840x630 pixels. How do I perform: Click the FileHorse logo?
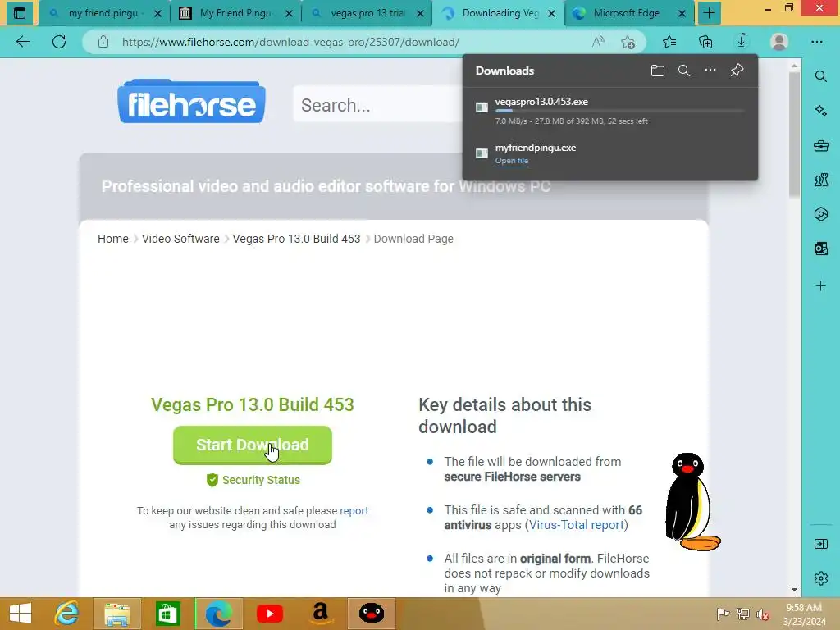point(191,102)
